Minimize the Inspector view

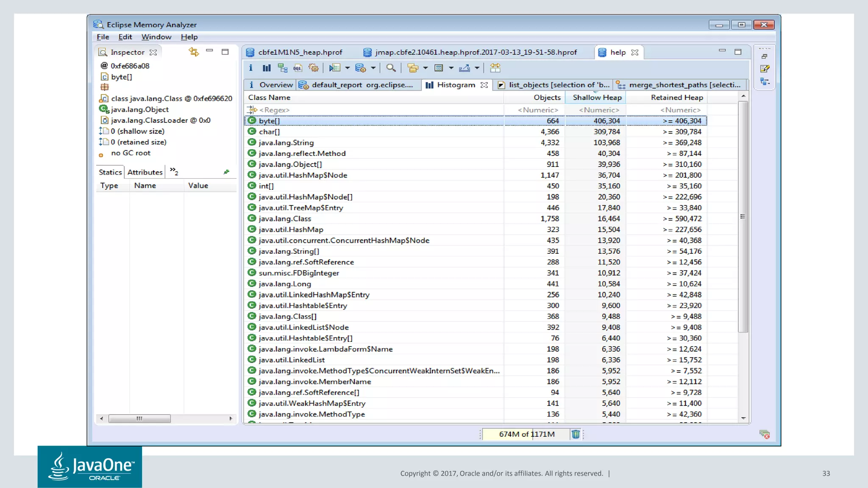(x=209, y=51)
